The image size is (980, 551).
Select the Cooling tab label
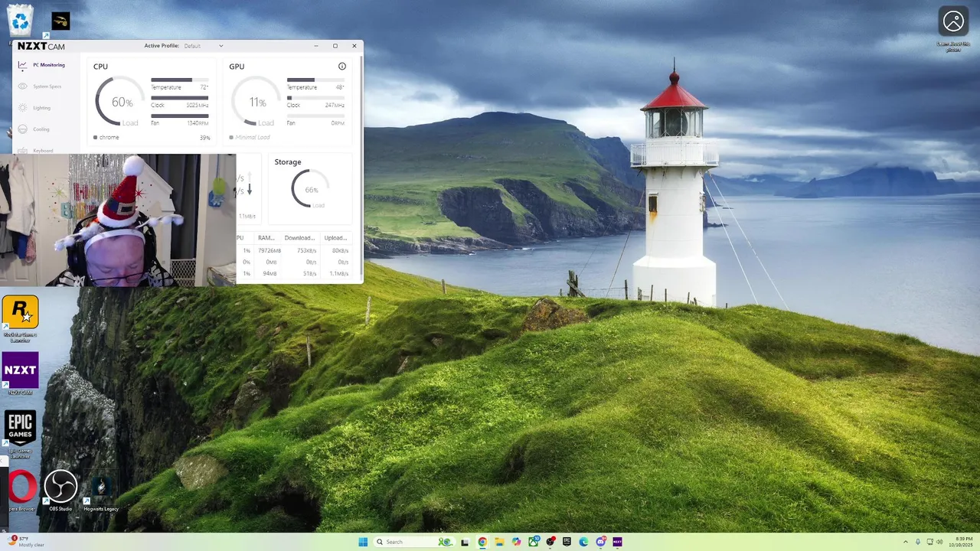coord(41,129)
